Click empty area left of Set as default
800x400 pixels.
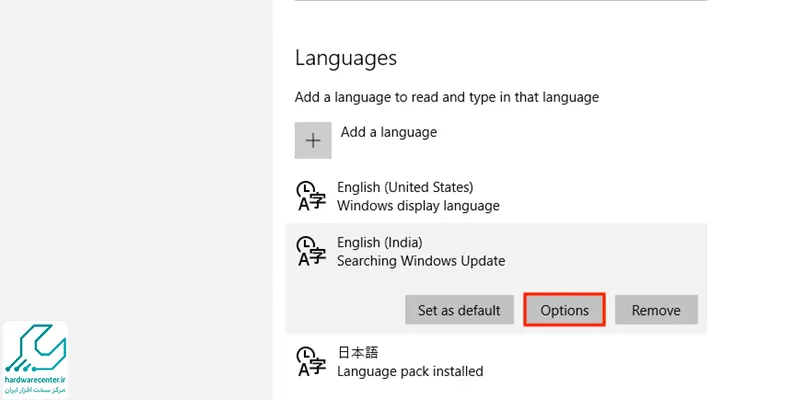tap(345, 310)
